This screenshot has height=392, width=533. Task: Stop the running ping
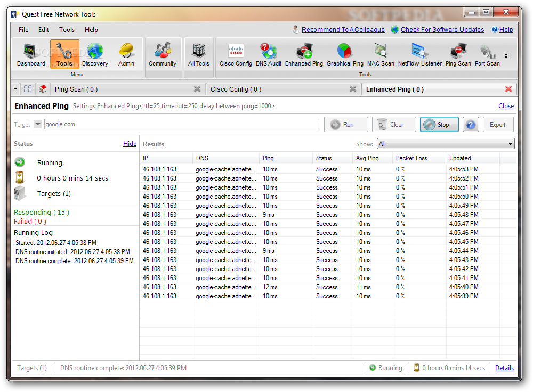pos(439,125)
